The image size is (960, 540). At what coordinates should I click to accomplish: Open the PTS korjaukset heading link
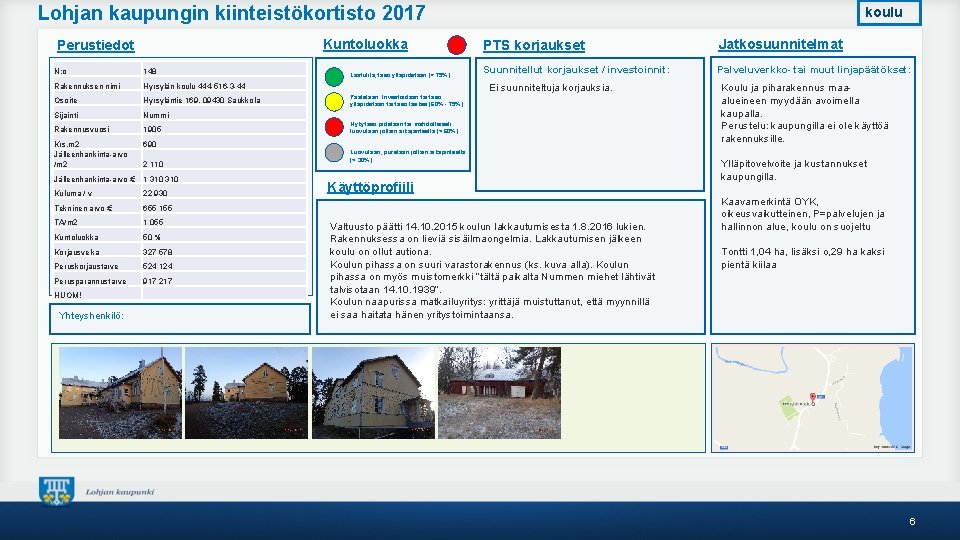(x=534, y=45)
